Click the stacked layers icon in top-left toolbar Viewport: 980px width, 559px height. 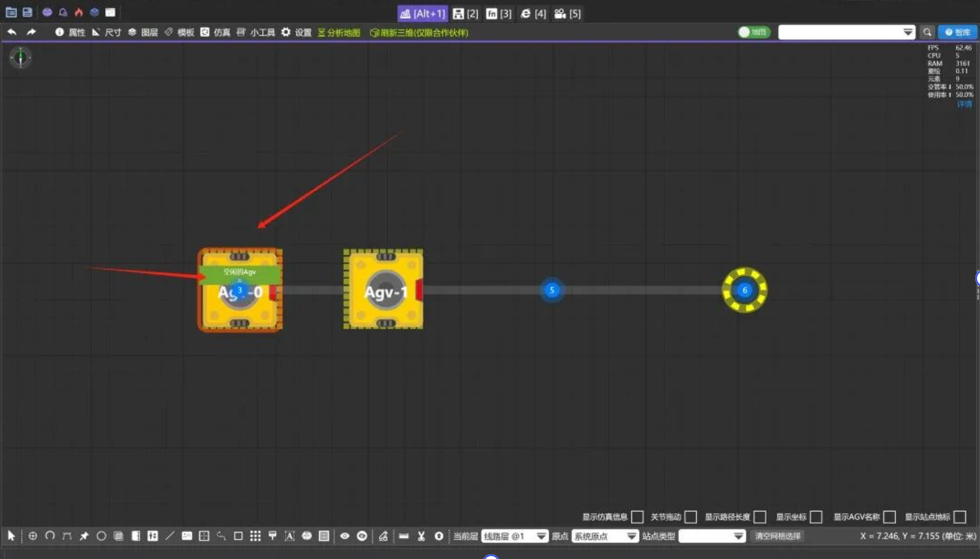point(94,12)
